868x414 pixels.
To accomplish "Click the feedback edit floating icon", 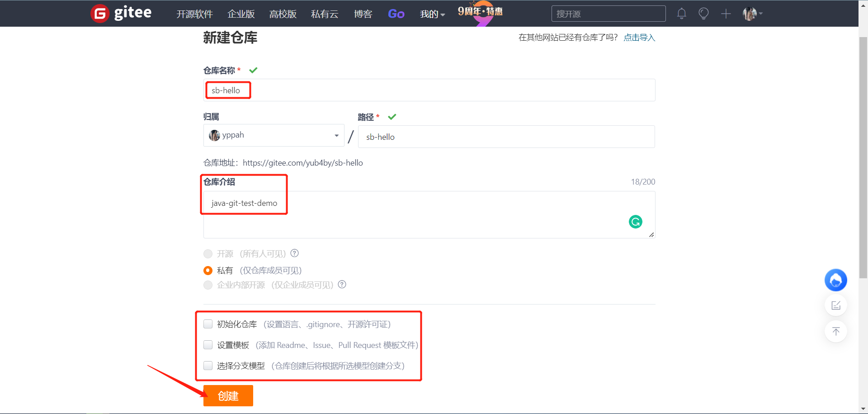I will (x=835, y=305).
